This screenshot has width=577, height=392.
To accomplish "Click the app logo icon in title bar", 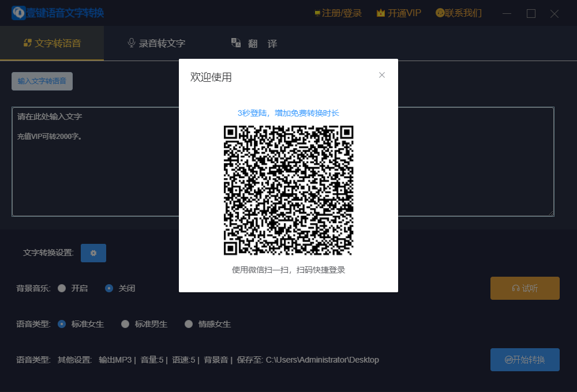I will pyautogui.click(x=17, y=12).
